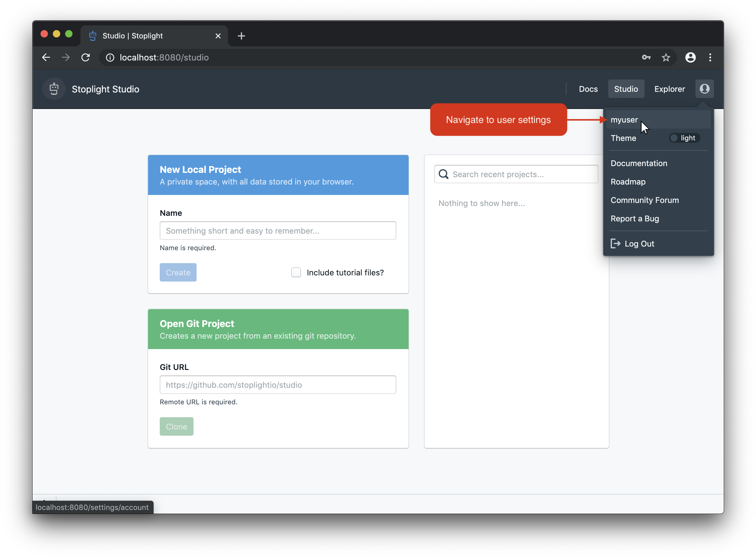The height and width of the screenshot is (556, 756).
Task: Close the Studio | Stoplight tab
Action: [x=218, y=36]
